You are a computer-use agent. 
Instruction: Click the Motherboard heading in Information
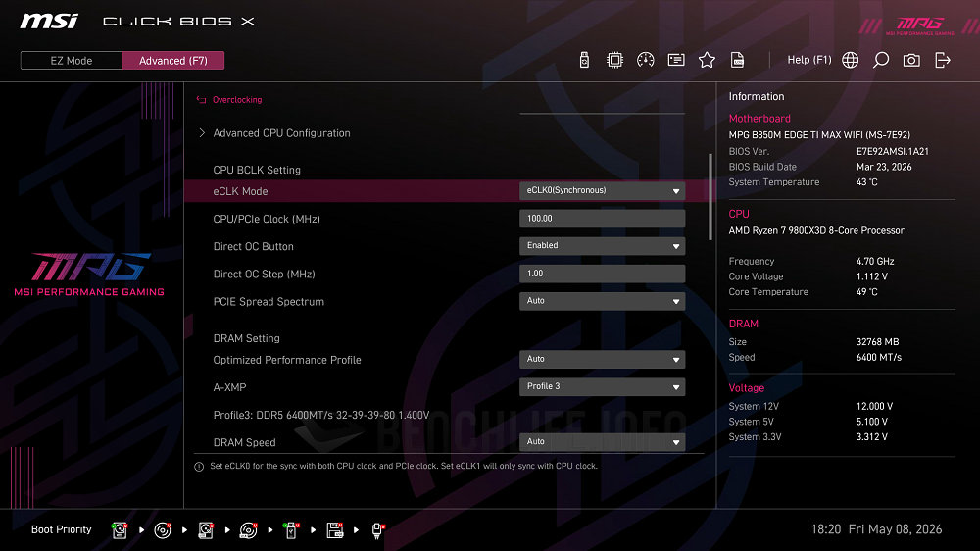pos(759,119)
